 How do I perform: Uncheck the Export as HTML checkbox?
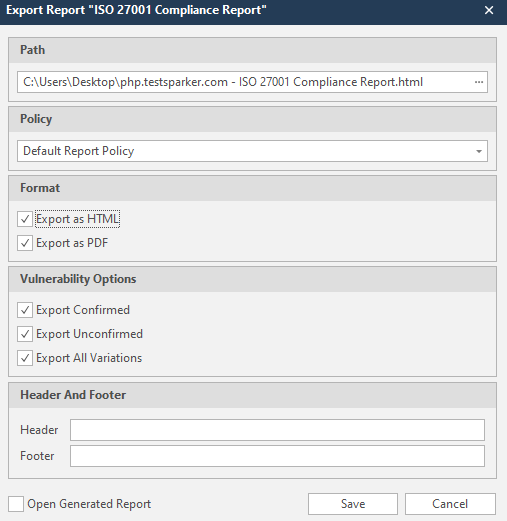tap(25, 219)
